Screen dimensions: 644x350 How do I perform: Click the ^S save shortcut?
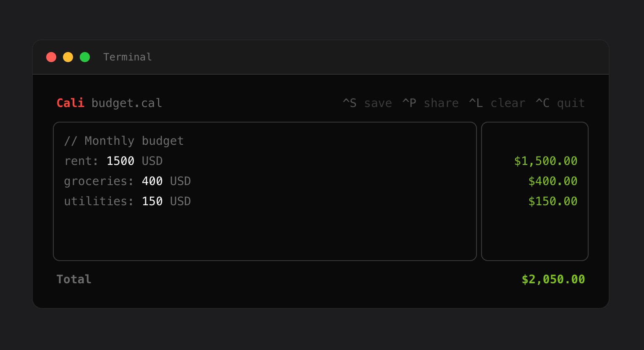(367, 103)
